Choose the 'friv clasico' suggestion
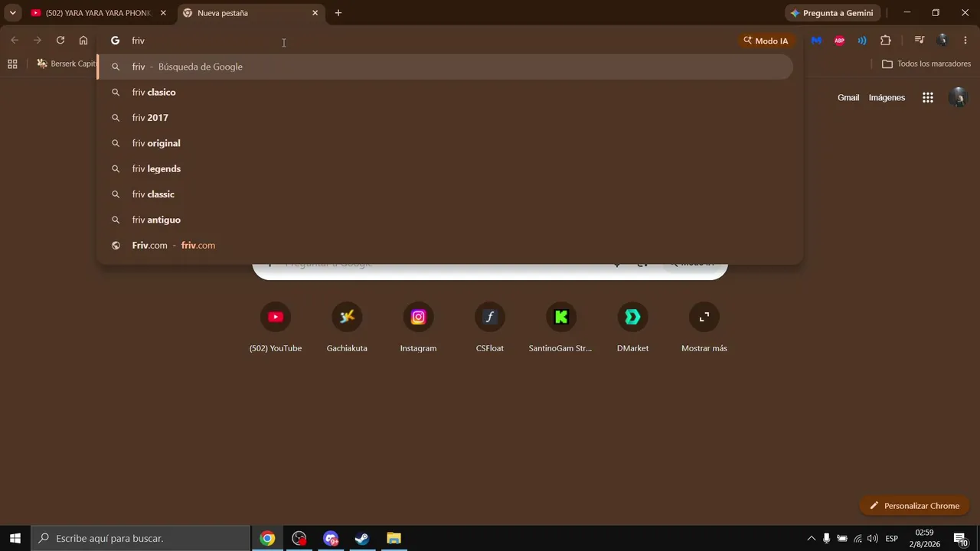980x551 pixels. (x=446, y=92)
